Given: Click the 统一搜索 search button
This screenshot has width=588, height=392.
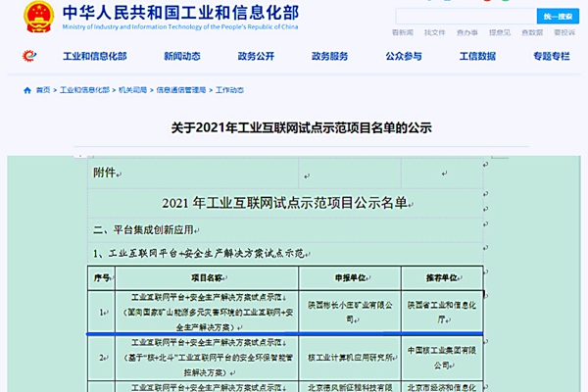Looking at the screenshot, I should pyautogui.click(x=558, y=17).
